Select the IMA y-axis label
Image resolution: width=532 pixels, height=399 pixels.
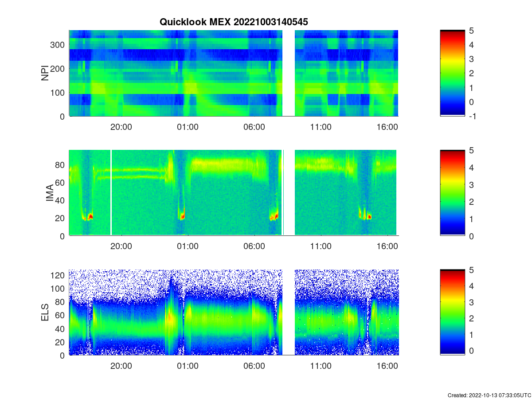click(50, 193)
